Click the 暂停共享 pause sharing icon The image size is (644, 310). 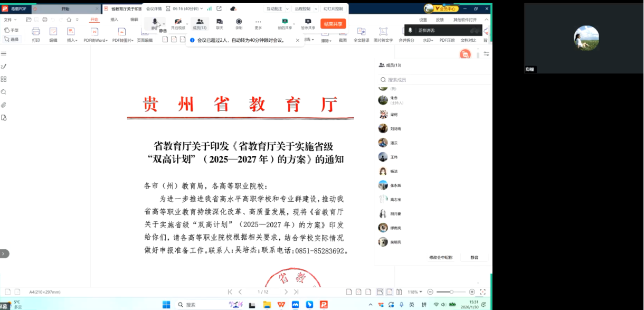(308, 23)
